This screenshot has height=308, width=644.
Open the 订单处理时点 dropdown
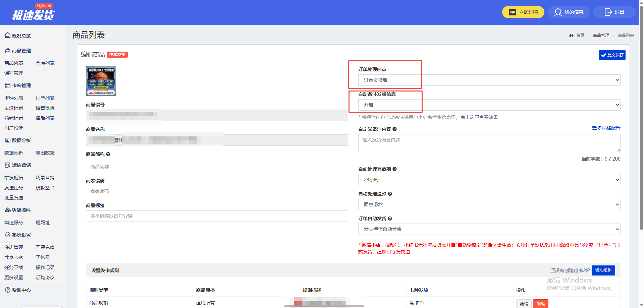(x=489, y=80)
